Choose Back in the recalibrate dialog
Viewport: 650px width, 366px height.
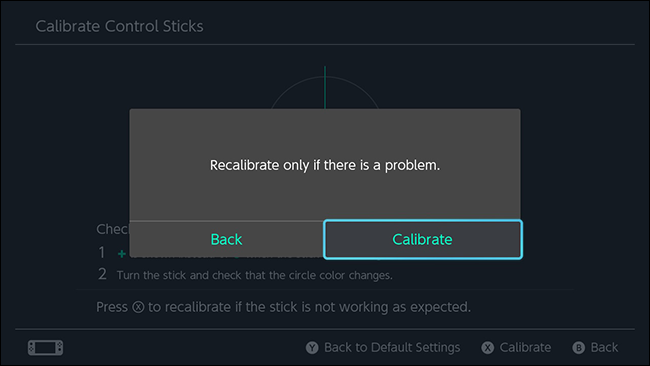tap(226, 240)
